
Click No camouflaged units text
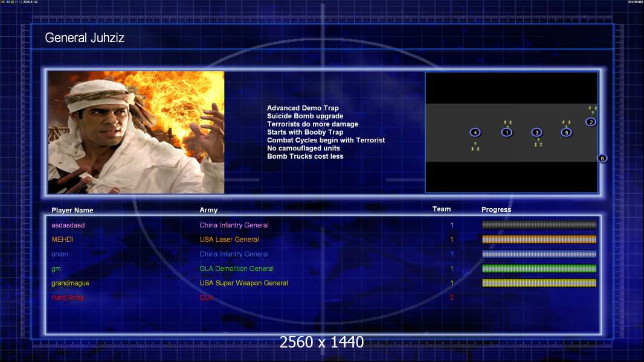(303, 148)
